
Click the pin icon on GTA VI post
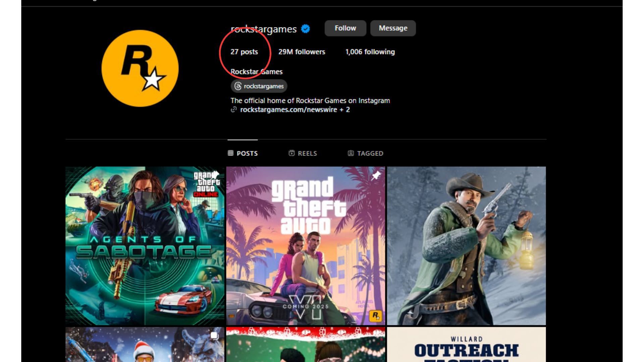[x=376, y=175]
